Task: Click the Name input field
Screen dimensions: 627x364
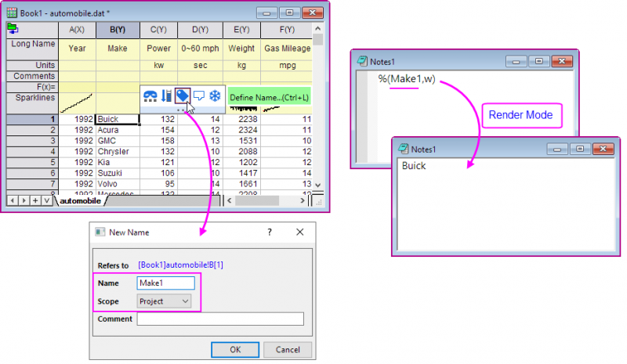Action: tap(165, 283)
